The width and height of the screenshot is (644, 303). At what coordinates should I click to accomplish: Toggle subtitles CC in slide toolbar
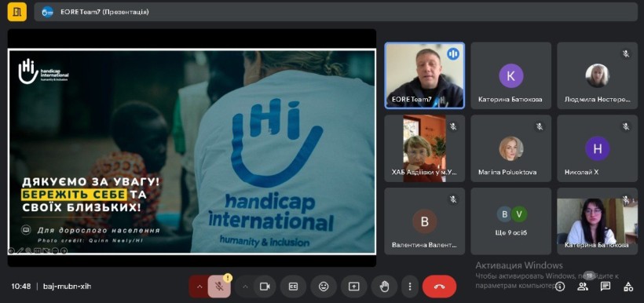pyautogui.click(x=38, y=250)
